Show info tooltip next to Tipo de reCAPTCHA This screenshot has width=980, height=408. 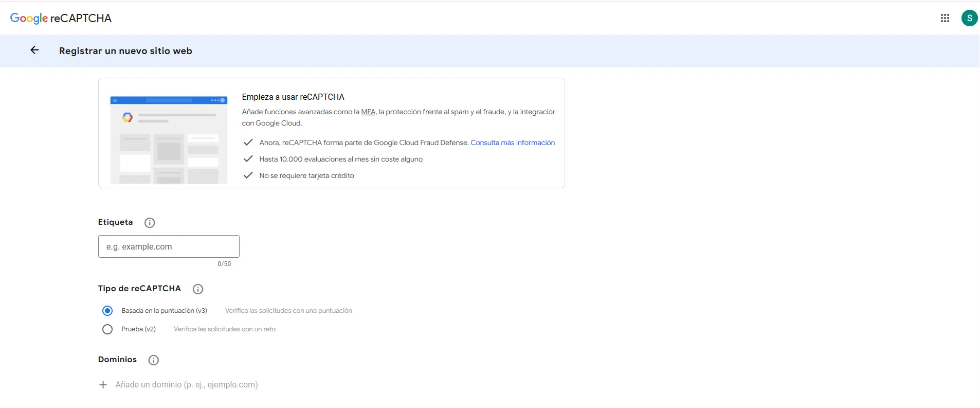point(198,289)
